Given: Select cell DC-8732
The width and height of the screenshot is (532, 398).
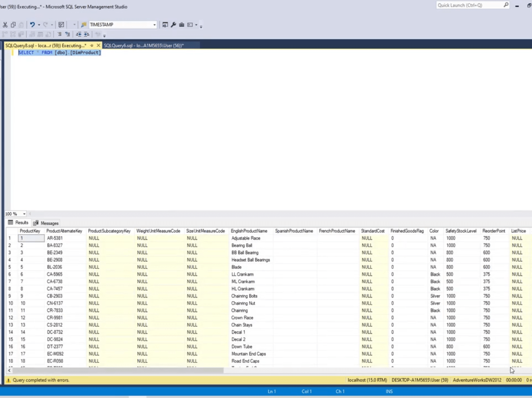Looking at the screenshot, I should coord(66,332).
